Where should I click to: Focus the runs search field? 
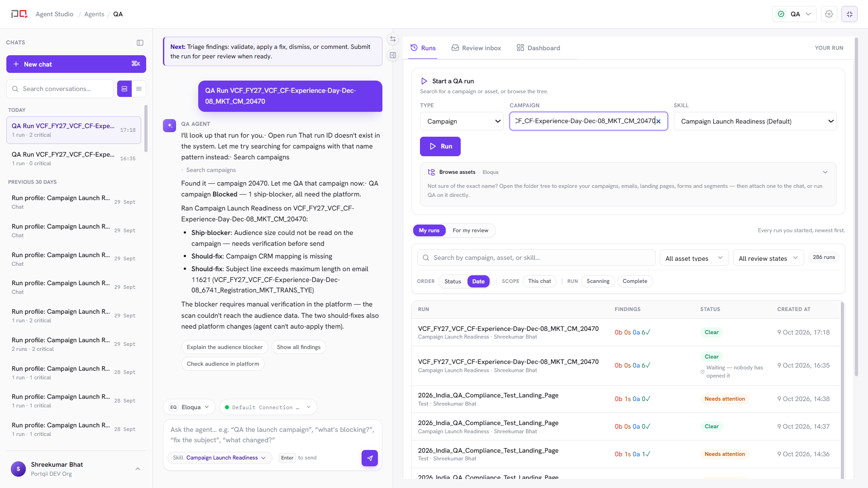pos(536,258)
